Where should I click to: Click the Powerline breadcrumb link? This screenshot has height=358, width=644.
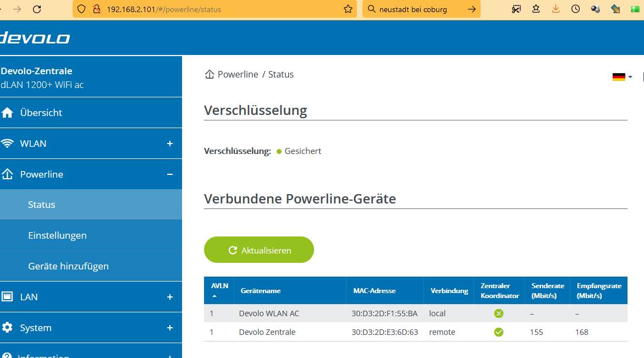[238, 74]
